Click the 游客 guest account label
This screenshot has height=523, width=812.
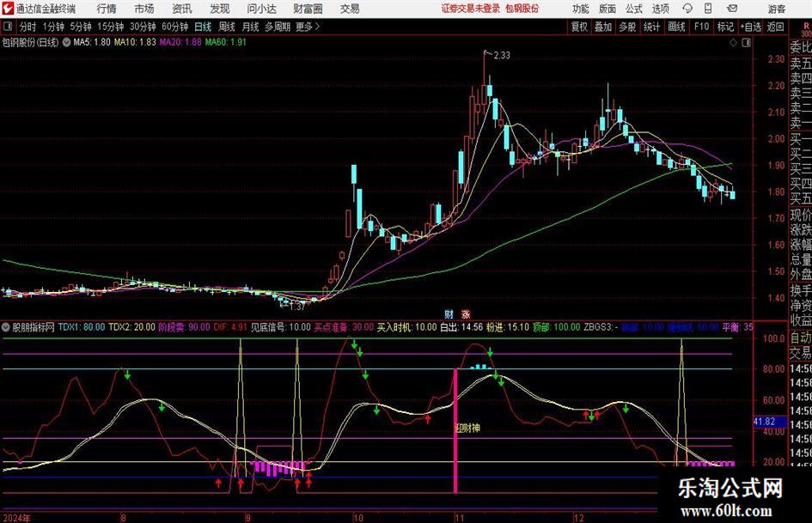point(776,9)
